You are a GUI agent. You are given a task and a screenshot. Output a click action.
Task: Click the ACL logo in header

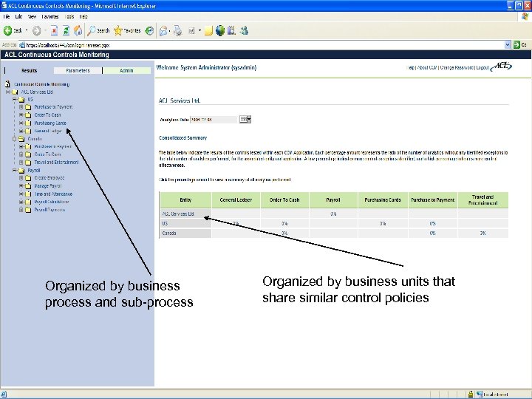502,66
